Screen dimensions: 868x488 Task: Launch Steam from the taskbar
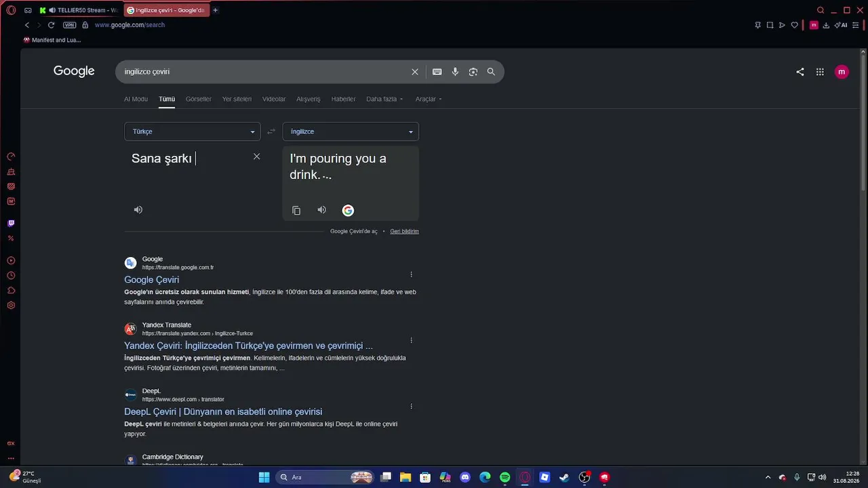point(564,477)
